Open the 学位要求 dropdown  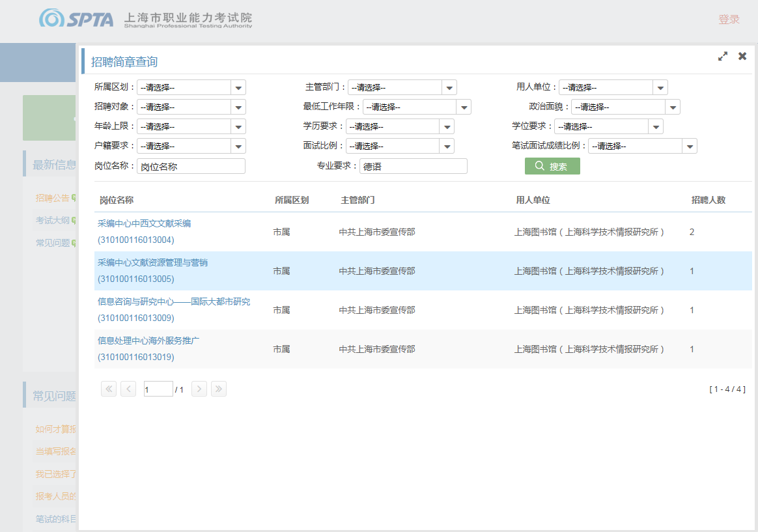tap(609, 126)
